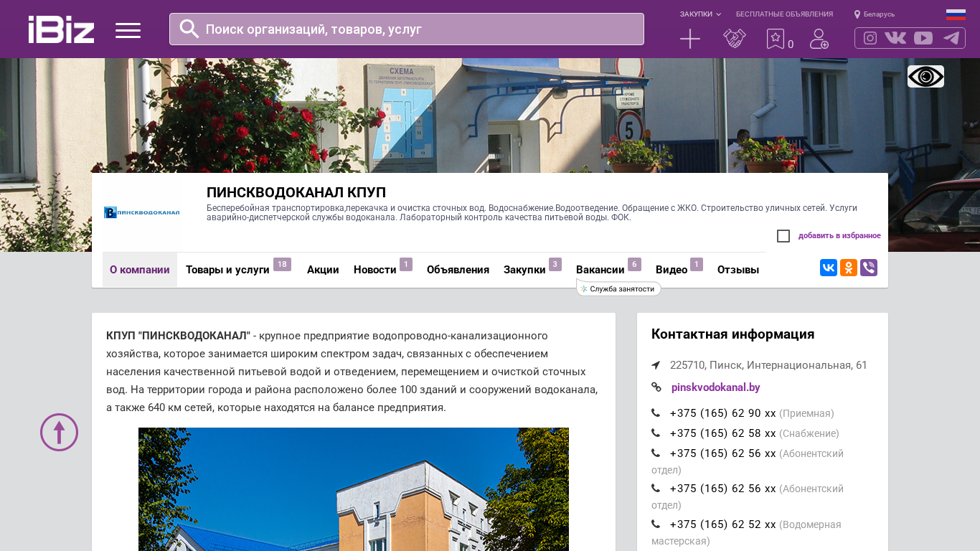Open the Отзывы tab
The width and height of the screenshot is (980, 551).
[738, 270]
